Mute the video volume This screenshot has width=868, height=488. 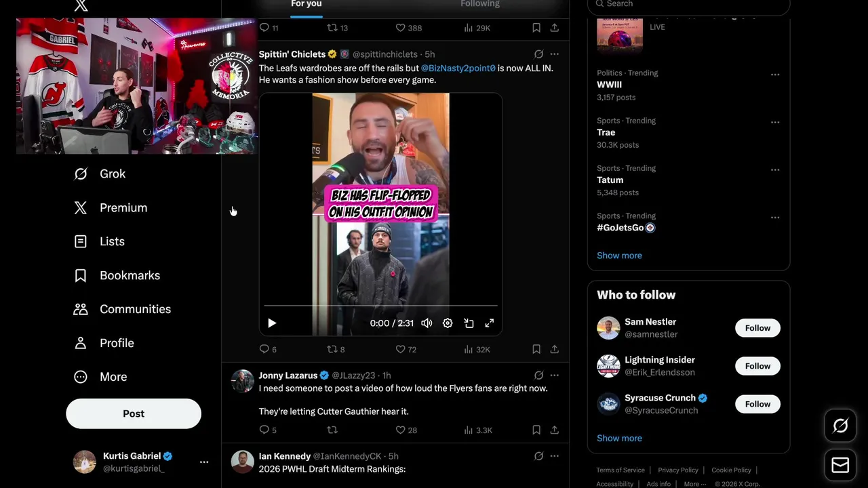click(x=427, y=323)
